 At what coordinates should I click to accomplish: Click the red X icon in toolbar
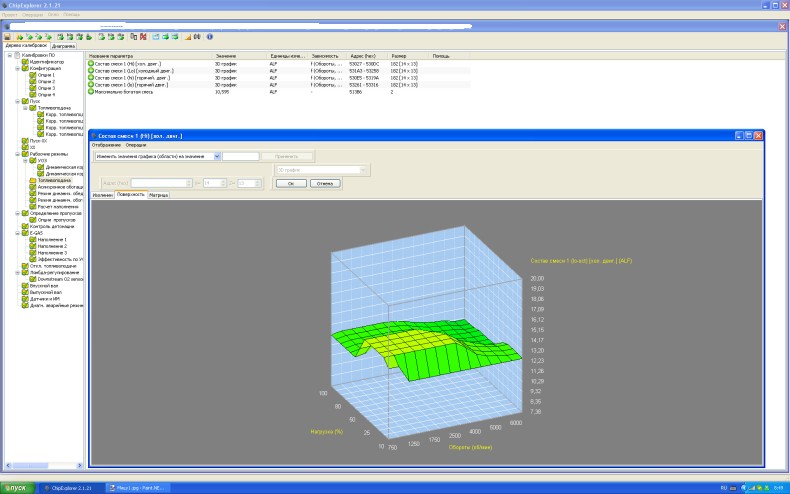point(144,36)
